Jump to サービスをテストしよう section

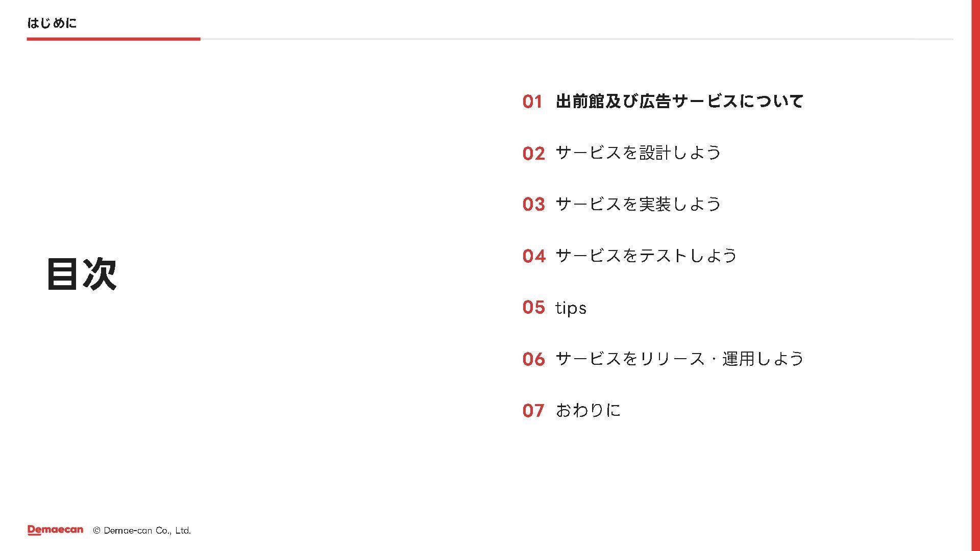pyautogui.click(x=646, y=256)
